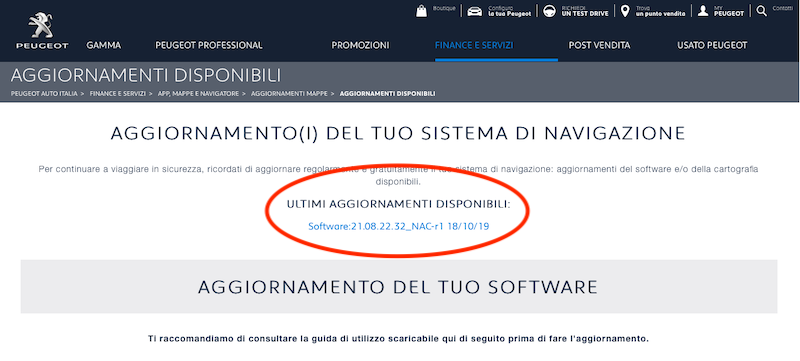Viewport: 800px width, 361px height.
Task: Click the Ti raccomandiamo di consultare text
Action: [398, 339]
